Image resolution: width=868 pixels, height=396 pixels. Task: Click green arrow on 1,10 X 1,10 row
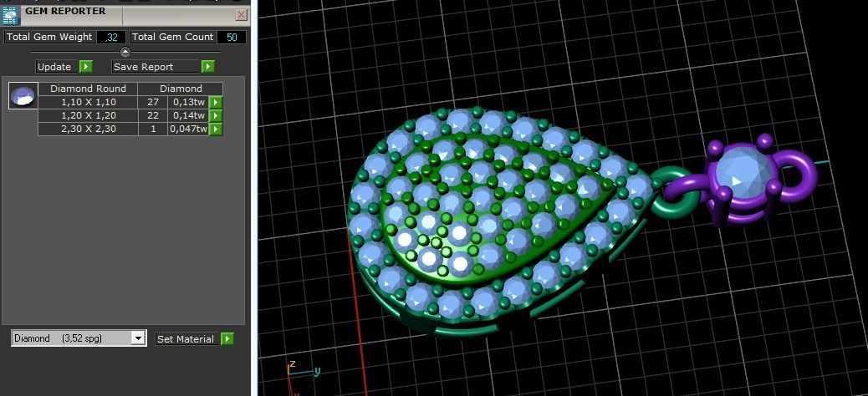(216, 102)
